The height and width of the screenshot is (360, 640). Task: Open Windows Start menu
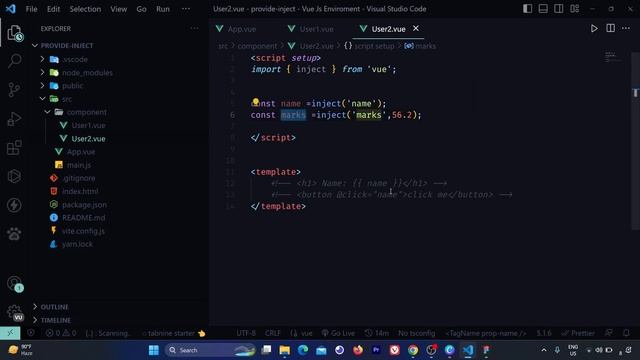tap(153, 350)
